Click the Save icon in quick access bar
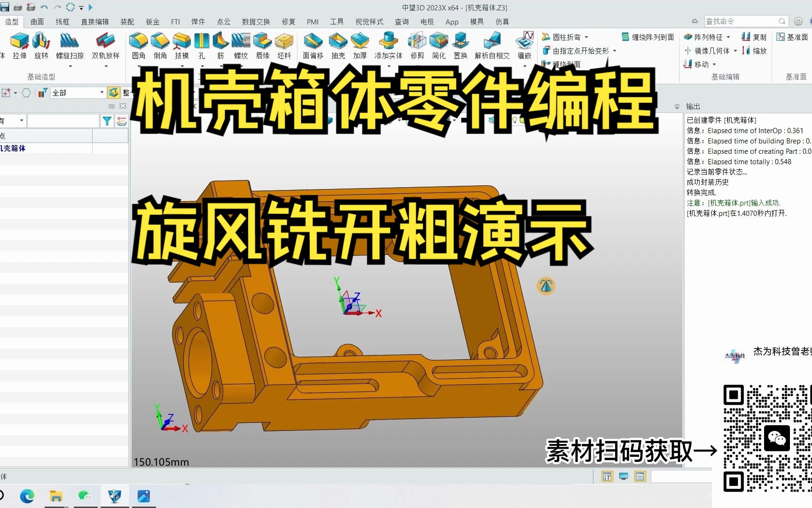The height and width of the screenshot is (508, 812). tap(5, 7)
